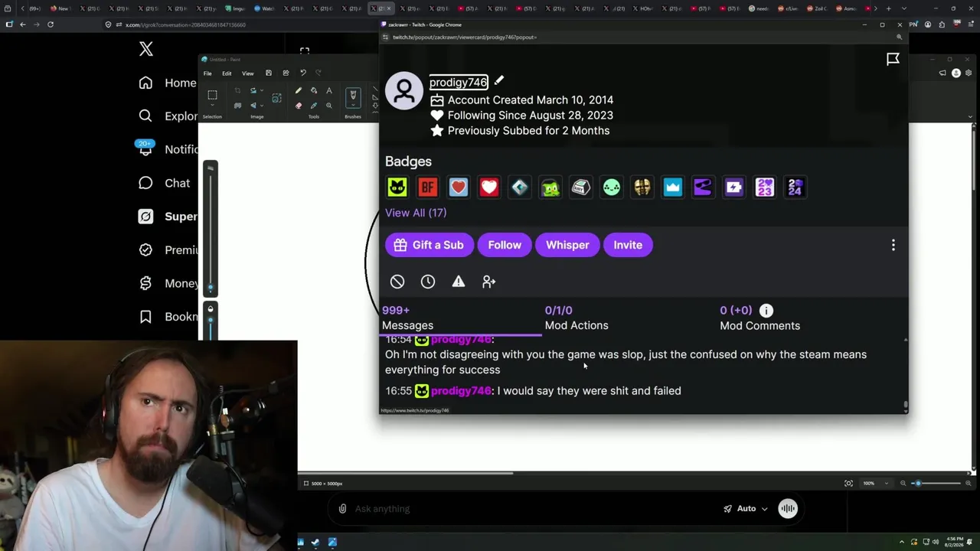Click the Save icon in Paint
Viewport: 980px width, 551px height.
(x=269, y=73)
